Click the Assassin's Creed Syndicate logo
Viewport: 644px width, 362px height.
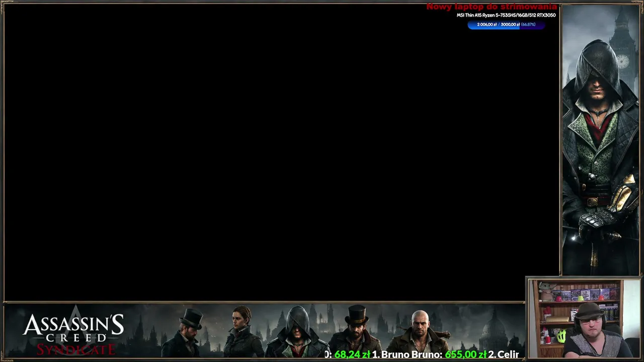73,332
